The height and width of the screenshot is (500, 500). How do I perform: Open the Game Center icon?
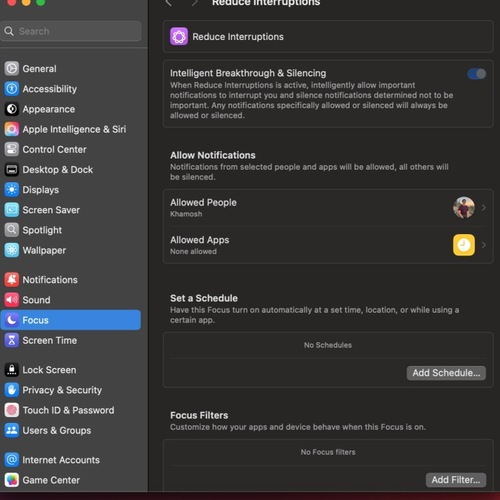coord(12,480)
